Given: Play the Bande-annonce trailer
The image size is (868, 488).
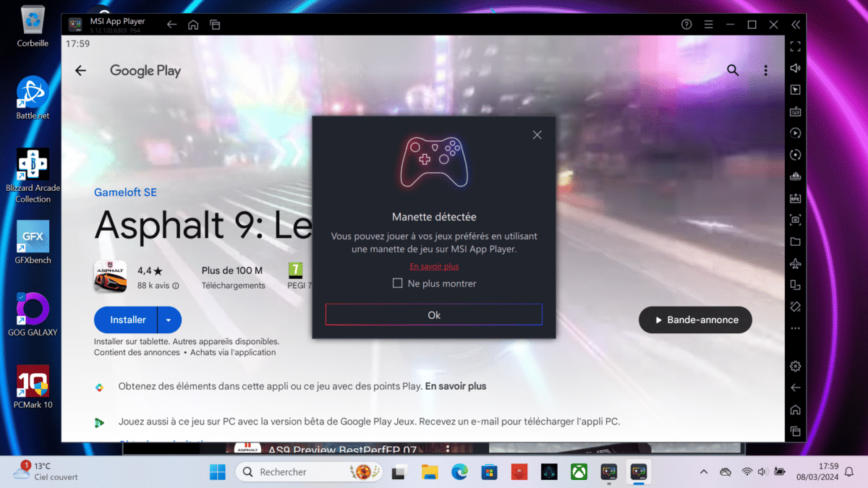Looking at the screenshot, I should click(695, 320).
